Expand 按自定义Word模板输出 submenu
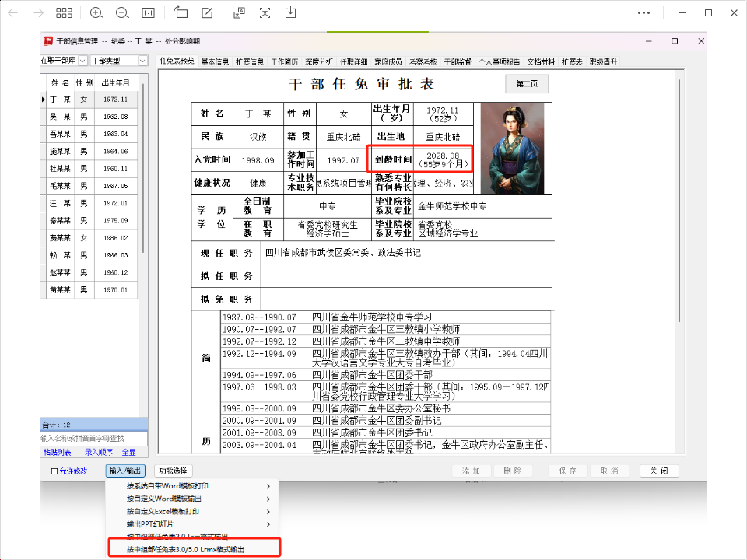This screenshot has height=560, width=747. pos(192,499)
